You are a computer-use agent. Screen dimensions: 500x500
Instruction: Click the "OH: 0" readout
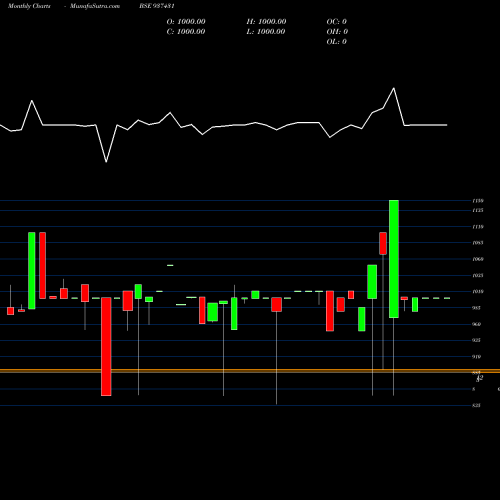coord(337,32)
